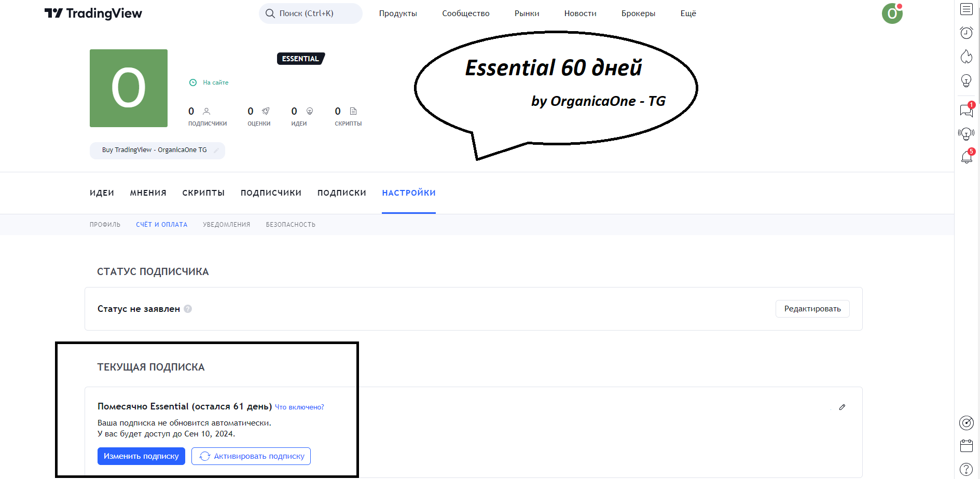Open the hotlists flame icon

(x=966, y=57)
